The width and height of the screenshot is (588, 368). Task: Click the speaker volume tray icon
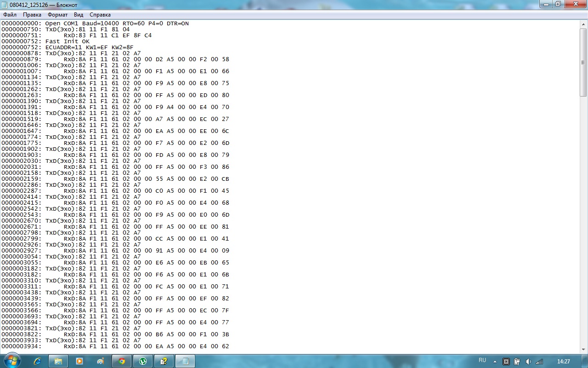[x=528, y=362]
